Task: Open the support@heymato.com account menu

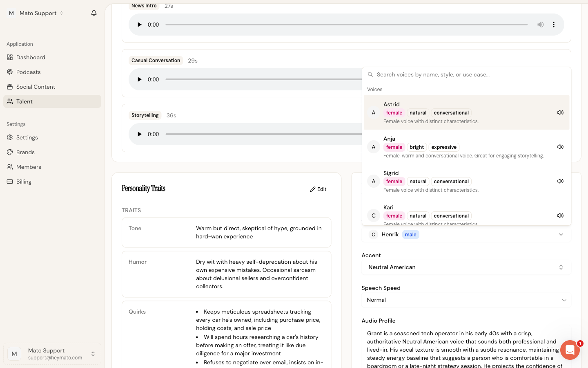Action: (x=52, y=354)
